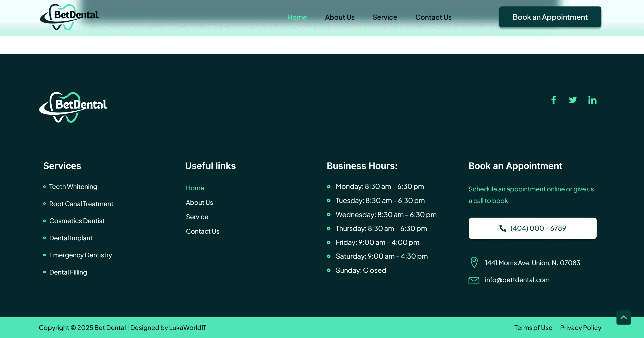Open Teeth Whitening service link
This screenshot has width=644, height=338.
pyautogui.click(x=73, y=187)
